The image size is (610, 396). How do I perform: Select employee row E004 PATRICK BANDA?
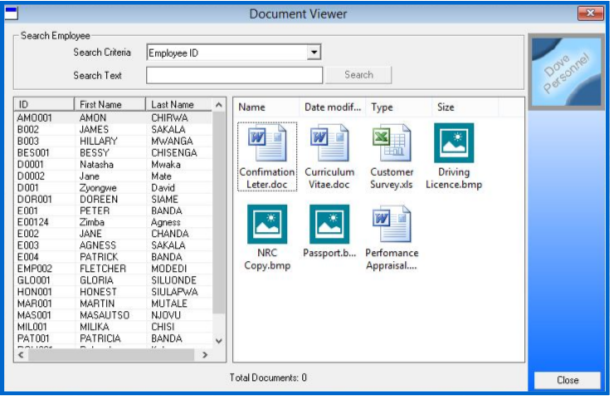coord(114,257)
